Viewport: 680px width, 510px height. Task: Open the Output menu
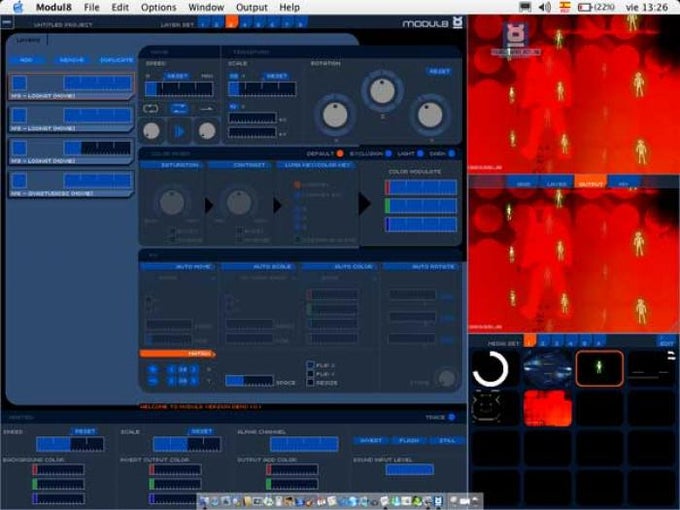click(x=252, y=7)
